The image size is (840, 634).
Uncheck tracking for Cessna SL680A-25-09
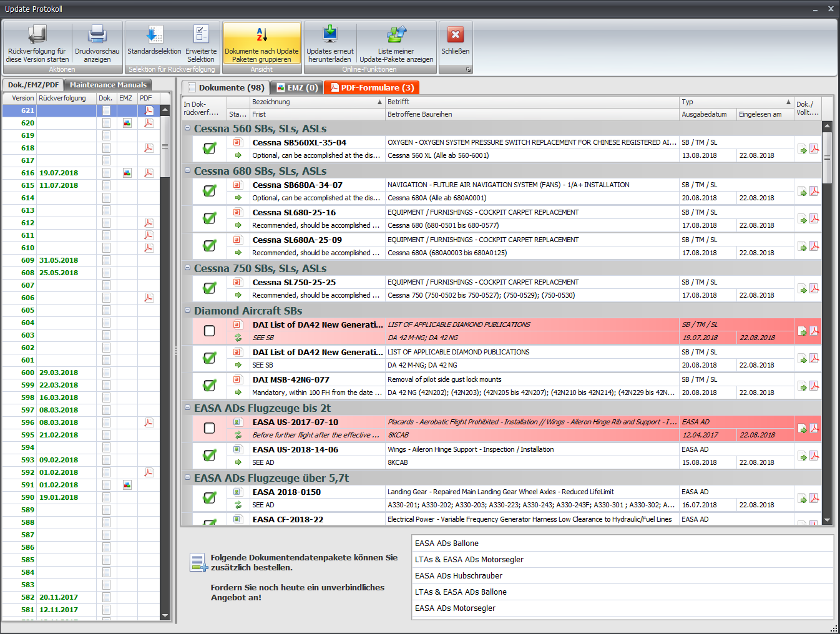[x=210, y=246]
